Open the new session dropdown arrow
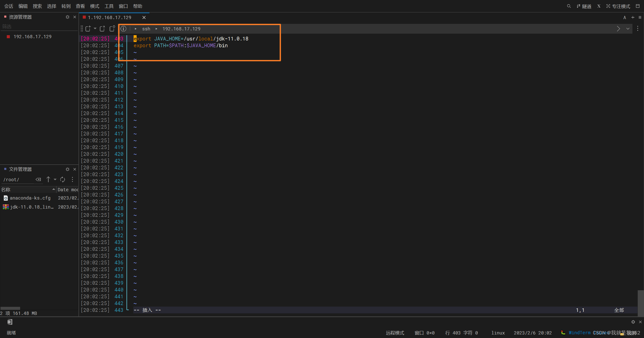Viewport: 644px width, 338px height. [x=95, y=29]
